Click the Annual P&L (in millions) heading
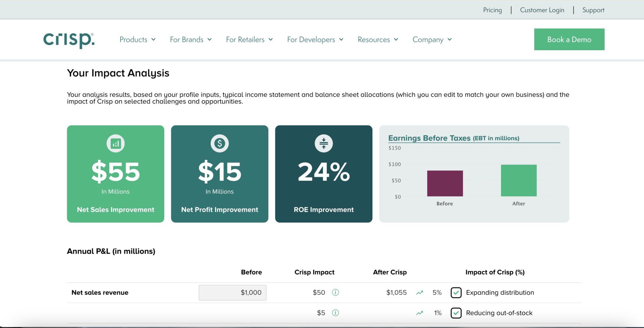The image size is (644, 328). pos(111,251)
